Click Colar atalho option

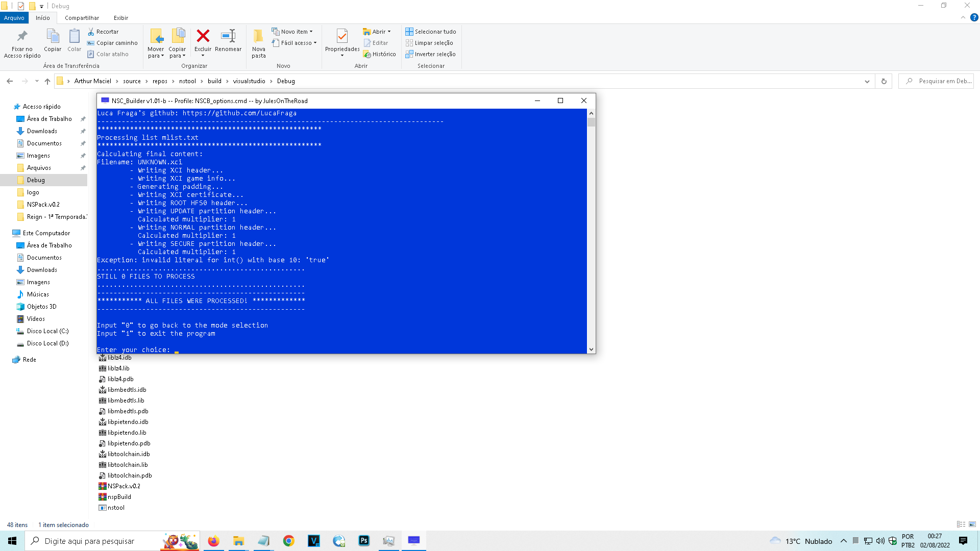pyautogui.click(x=108, y=54)
